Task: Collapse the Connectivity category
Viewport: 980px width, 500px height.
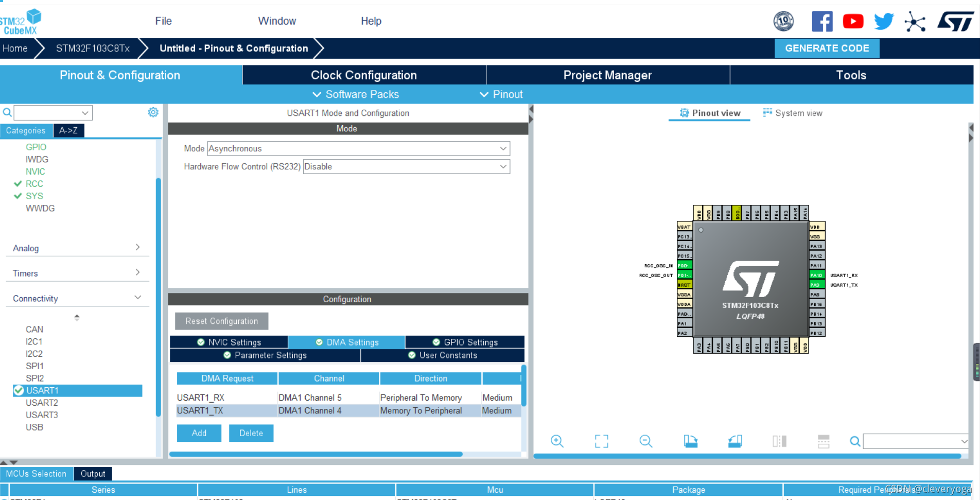Action: click(x=77, y=298)
